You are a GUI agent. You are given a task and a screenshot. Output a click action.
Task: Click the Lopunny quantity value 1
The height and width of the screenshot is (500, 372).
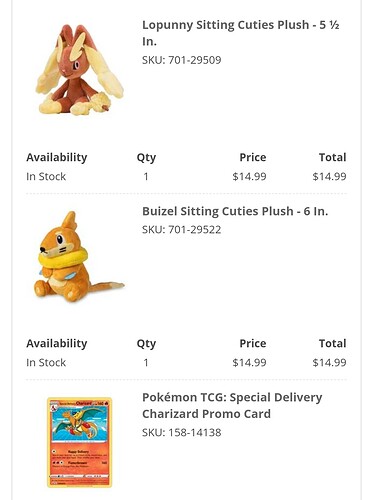146,176
